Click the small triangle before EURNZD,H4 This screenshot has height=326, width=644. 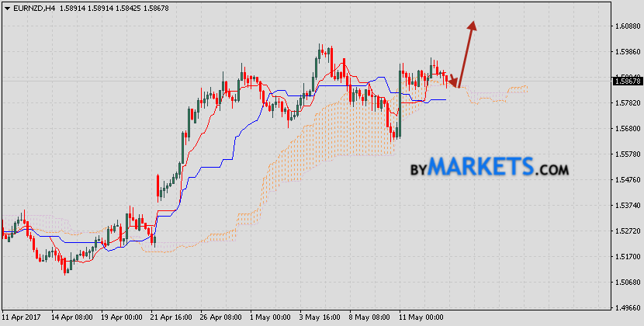pyautogui.click(x=5, y=7)
